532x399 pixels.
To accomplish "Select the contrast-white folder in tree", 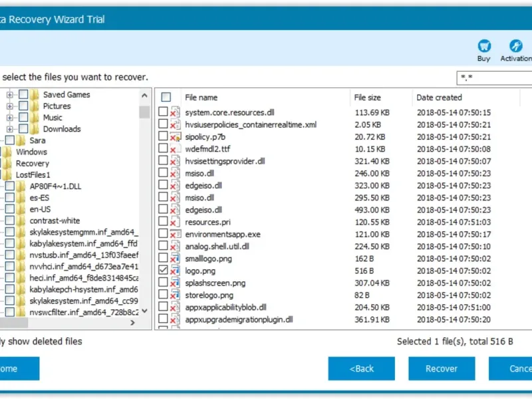I will pyautogui.click(x=55, y=221).
